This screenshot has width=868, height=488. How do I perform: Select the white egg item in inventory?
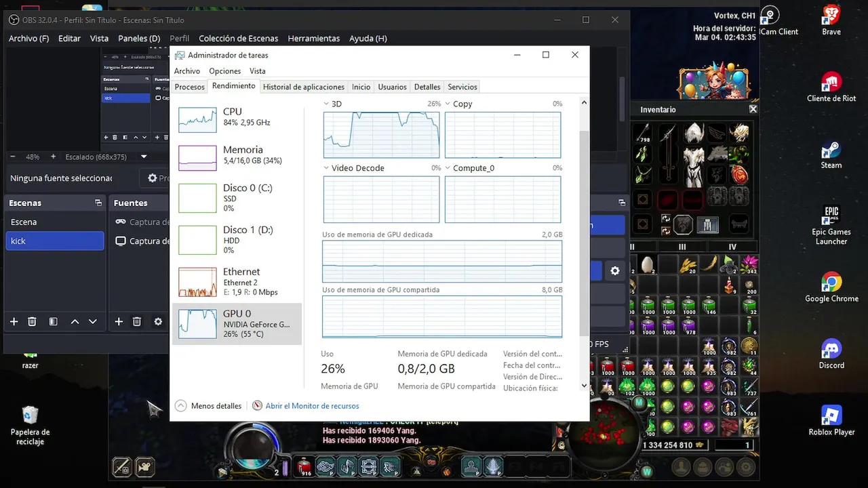click(x=647, y=264)
